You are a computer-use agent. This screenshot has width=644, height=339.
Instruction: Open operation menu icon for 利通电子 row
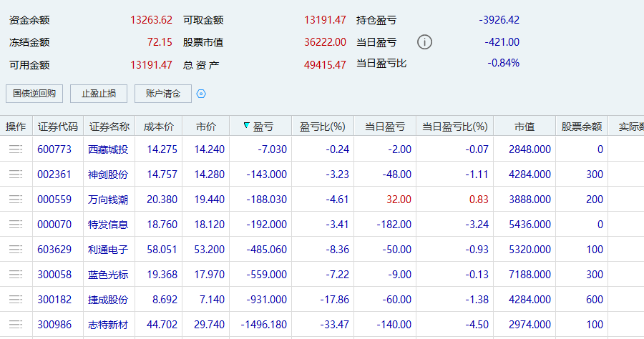[x=16, y=250]
